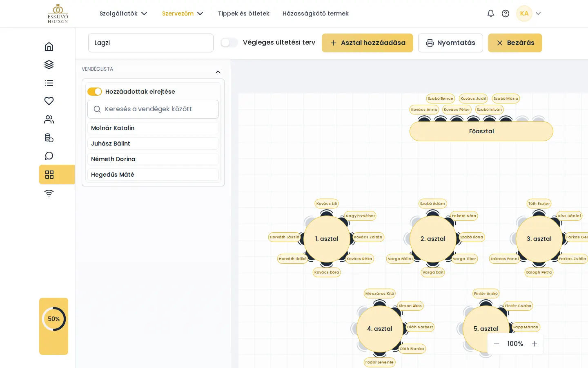588x368 pixels.
Task: Select the grid seating plan sidebar icon
Action: [x=49, y=175]
